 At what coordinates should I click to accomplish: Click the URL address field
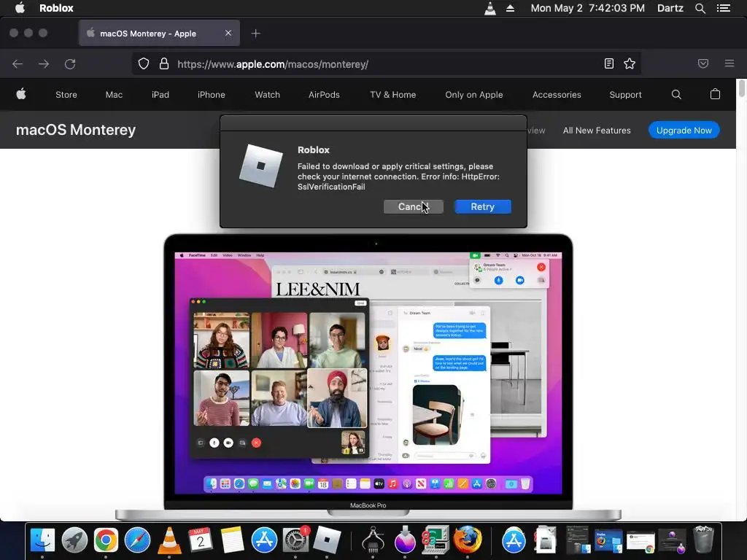[386, 64]
